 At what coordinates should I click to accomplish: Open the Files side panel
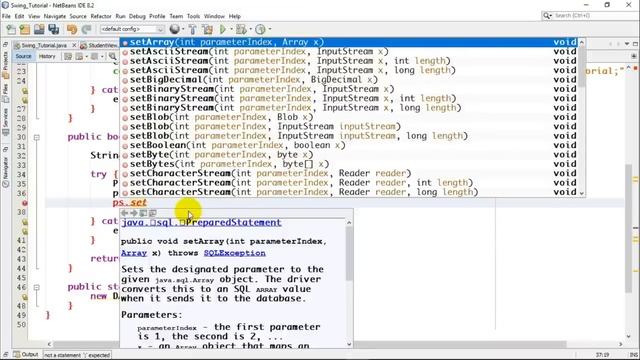pyautogui.click(x=5, y=93)
